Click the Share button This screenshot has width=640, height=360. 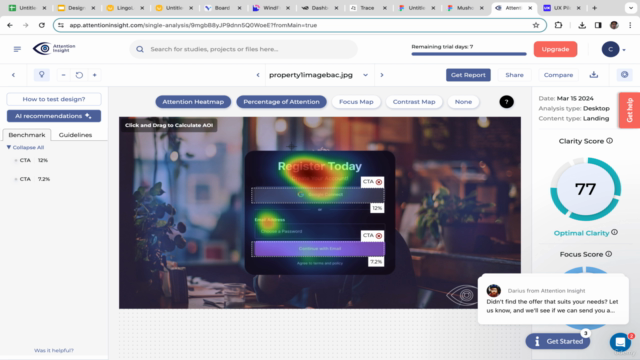514,75
